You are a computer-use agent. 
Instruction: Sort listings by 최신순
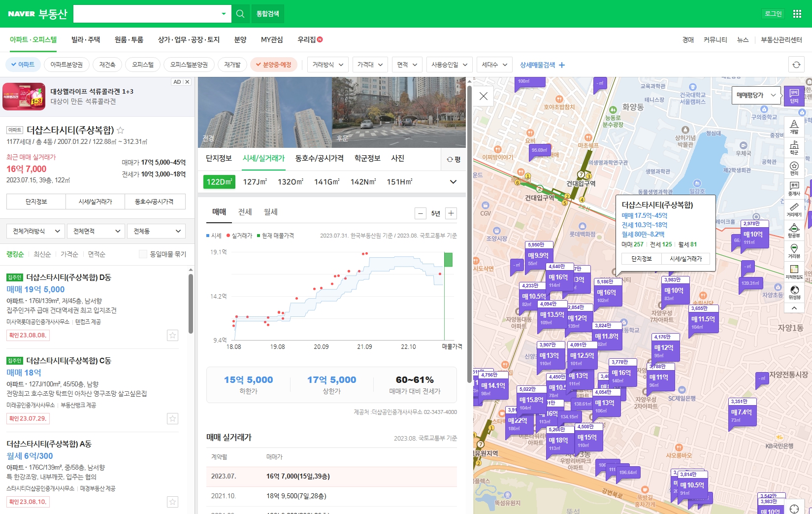[42, 254]
